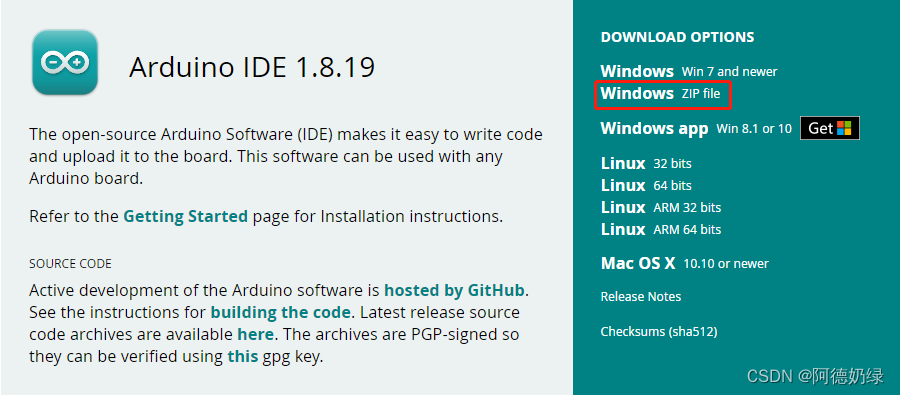Download Mac OS X 10.10 or newer

(684, 264)
